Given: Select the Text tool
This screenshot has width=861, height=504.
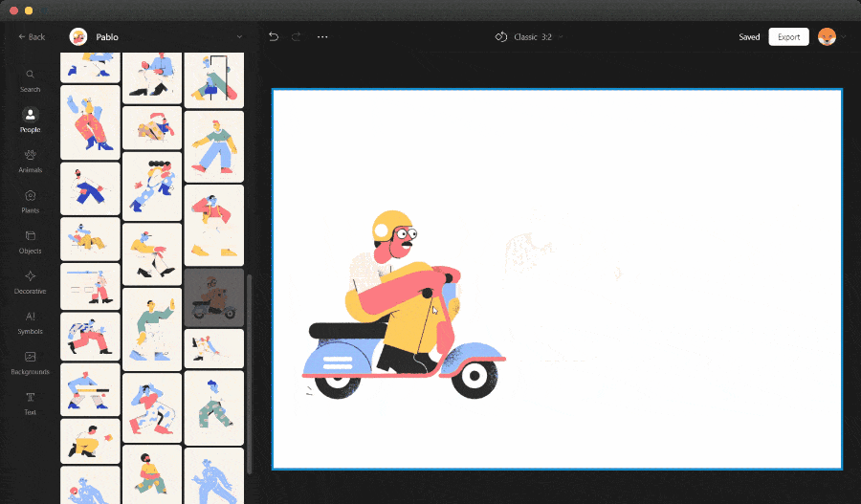Looking at the screenshot, I should click(31, 403).
